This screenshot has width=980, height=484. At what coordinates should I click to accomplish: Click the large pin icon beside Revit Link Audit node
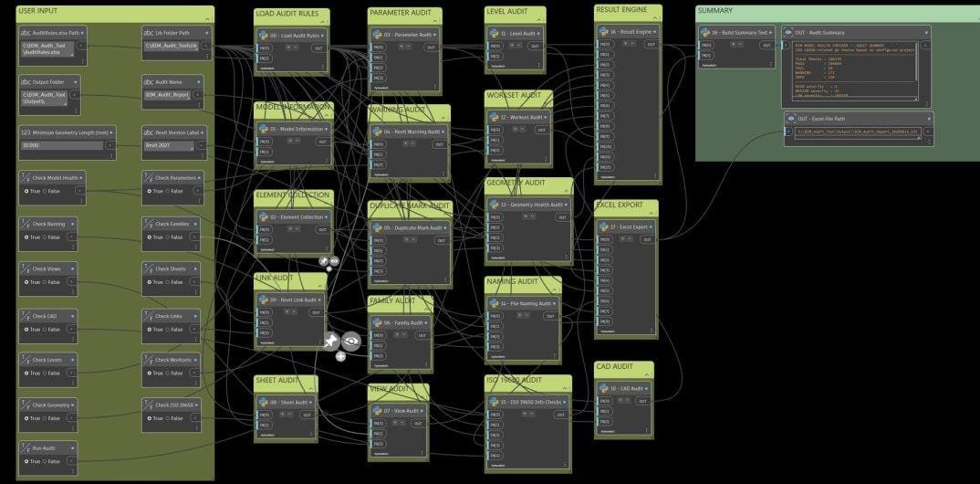[x=330, y=342]
